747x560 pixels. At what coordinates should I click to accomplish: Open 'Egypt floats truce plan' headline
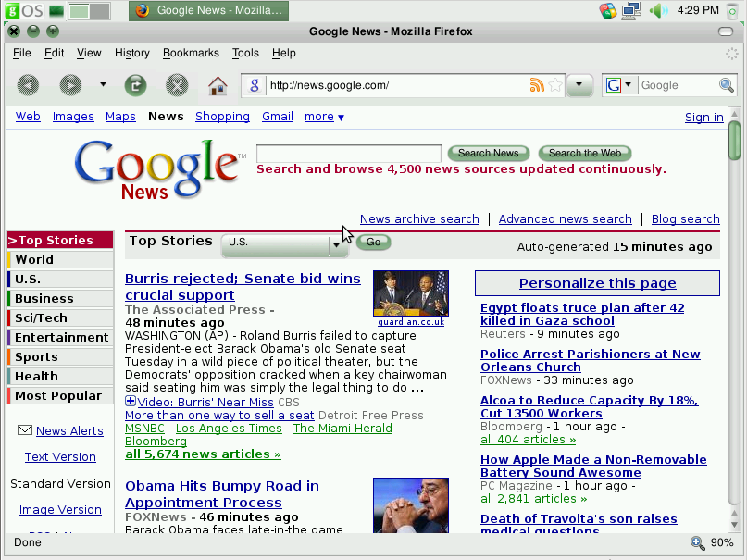(x=582, y=315)
